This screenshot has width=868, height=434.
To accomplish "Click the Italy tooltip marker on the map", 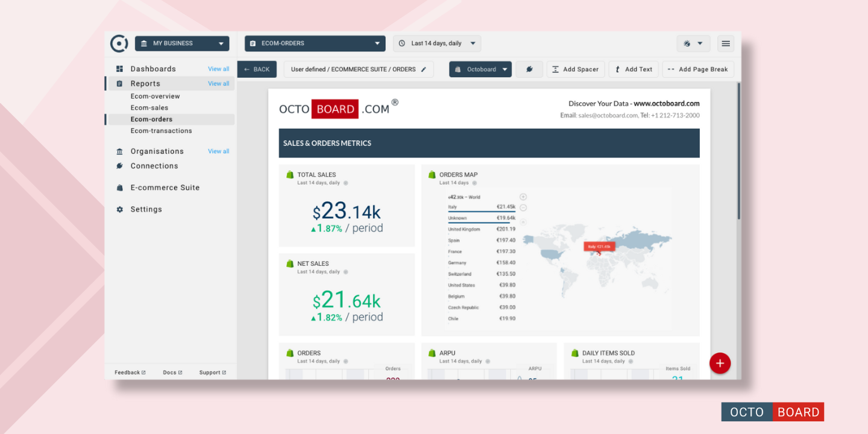I will tap(599, 247).
